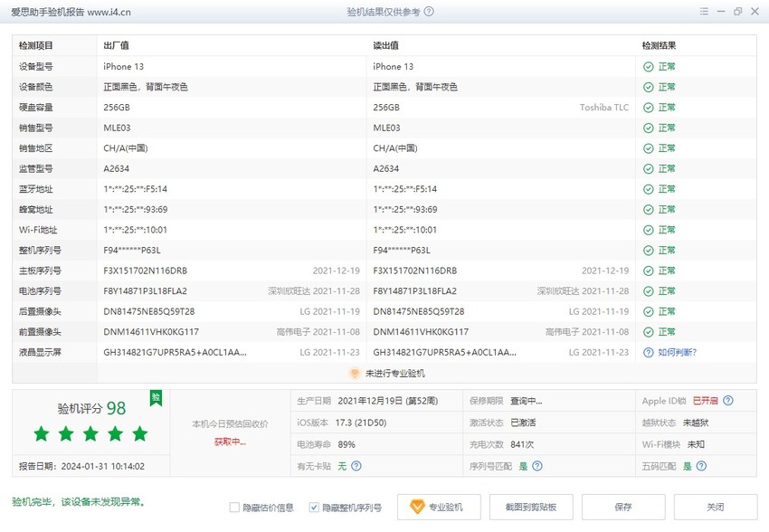Viewport: 769px width, 532px height.
Task: Open the list menu icon in title bar
Action: coord(704,11)
